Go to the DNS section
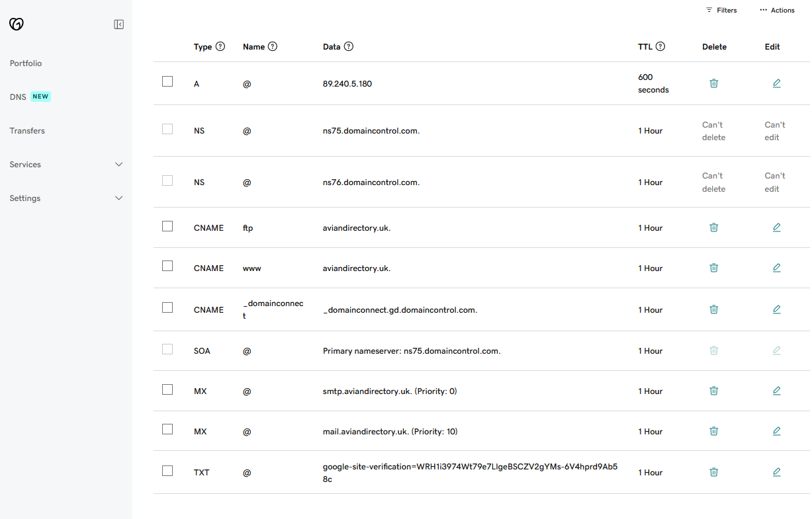 pos(18,97)
